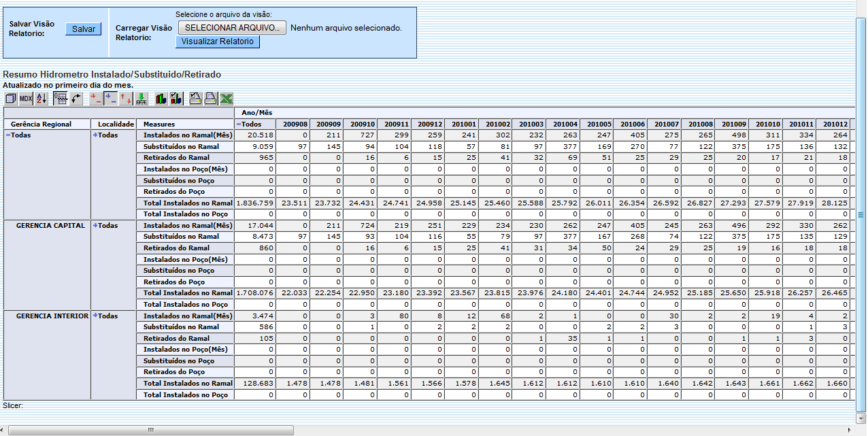Export the report to Excel

point(227,98)
